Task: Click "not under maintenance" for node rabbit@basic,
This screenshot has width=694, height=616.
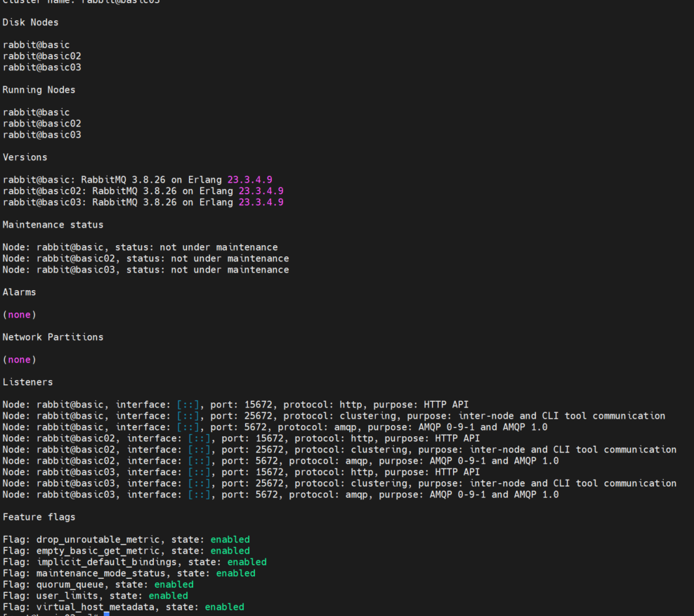Action: [218, 247]
